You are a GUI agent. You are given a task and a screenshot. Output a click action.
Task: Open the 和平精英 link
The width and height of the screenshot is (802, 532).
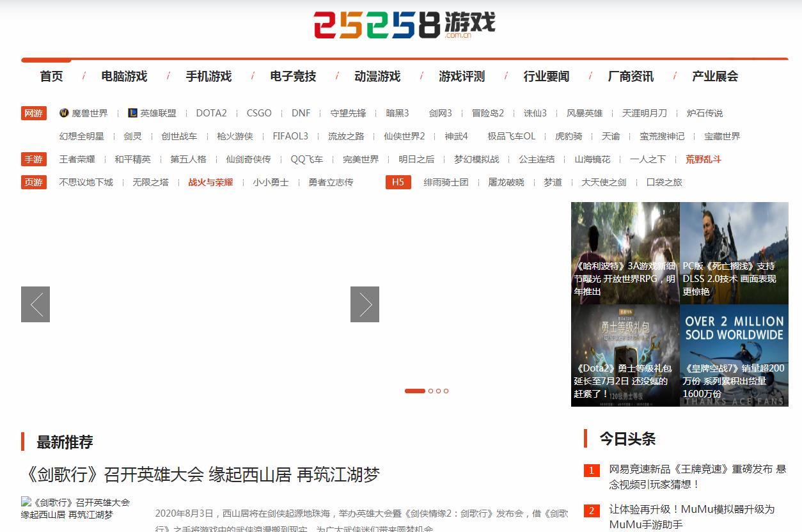[132, 159]
